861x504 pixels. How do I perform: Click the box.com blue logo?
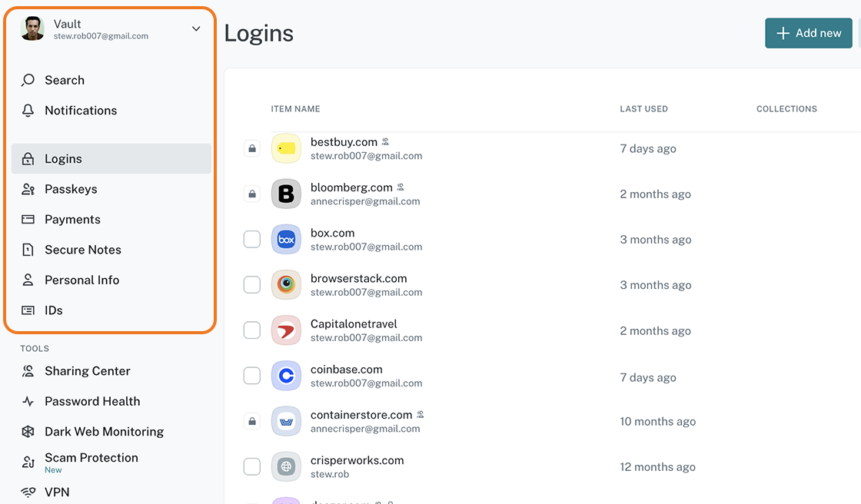(x=286, y=240)
